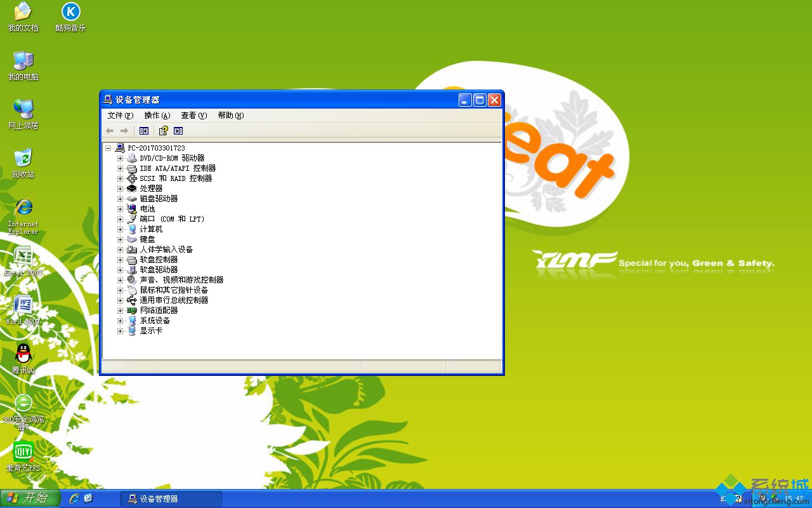This screenshot has height=508, width=812.
Task: Select the 回收站 recycle bin icon
Action: click(x=23, y=158)
